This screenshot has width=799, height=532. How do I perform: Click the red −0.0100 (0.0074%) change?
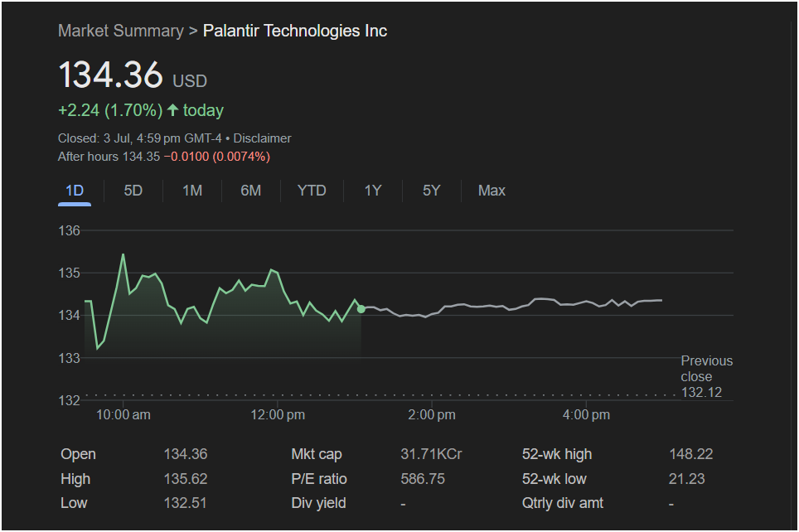coord(216,157)
